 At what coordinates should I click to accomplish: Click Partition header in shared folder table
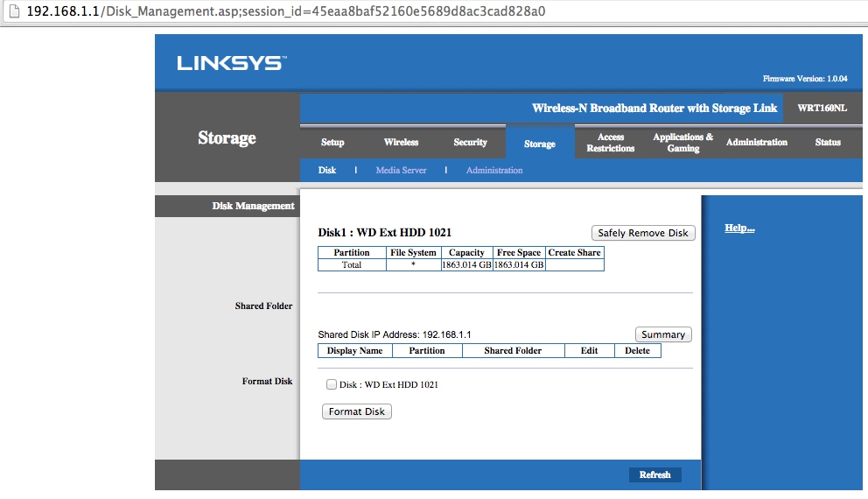click(427, 350)
